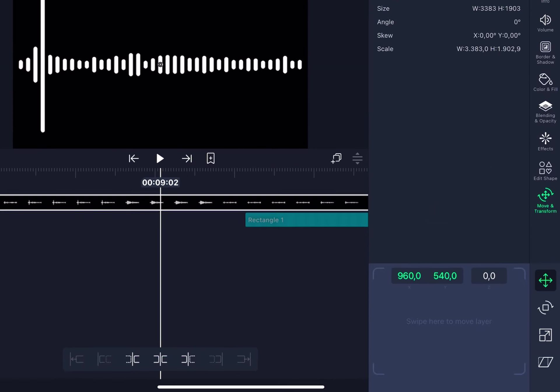Split the layer at the playhead
This screenshot has height=392, width=560.
[x=160, y=359]
